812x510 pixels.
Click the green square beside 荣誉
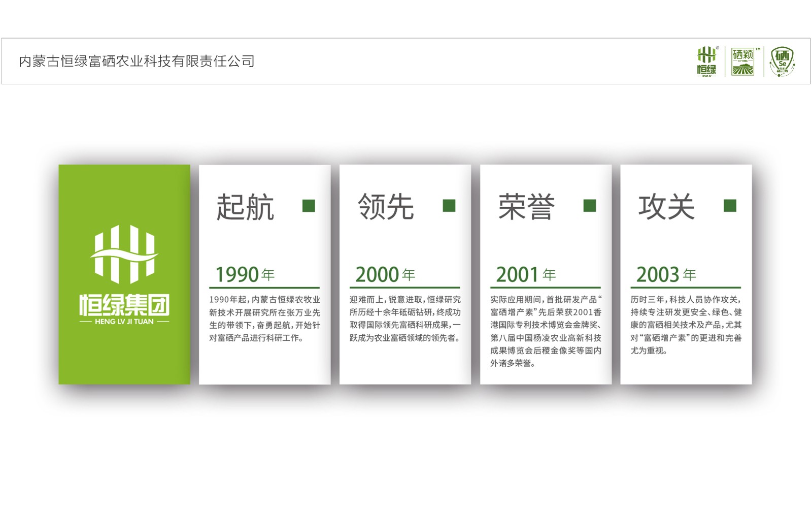[x=590, y=206]
